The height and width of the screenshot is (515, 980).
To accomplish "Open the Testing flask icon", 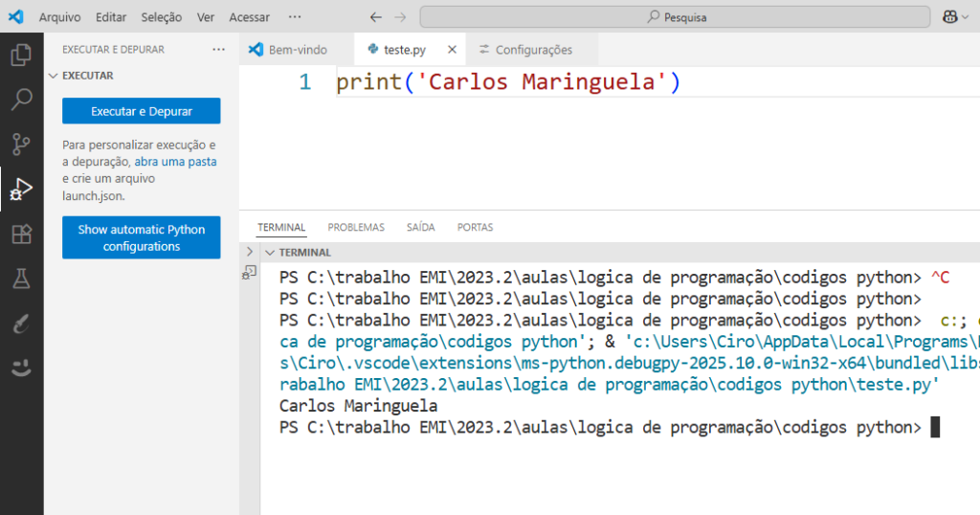I will pyautogui.click(x=21, y=279).
